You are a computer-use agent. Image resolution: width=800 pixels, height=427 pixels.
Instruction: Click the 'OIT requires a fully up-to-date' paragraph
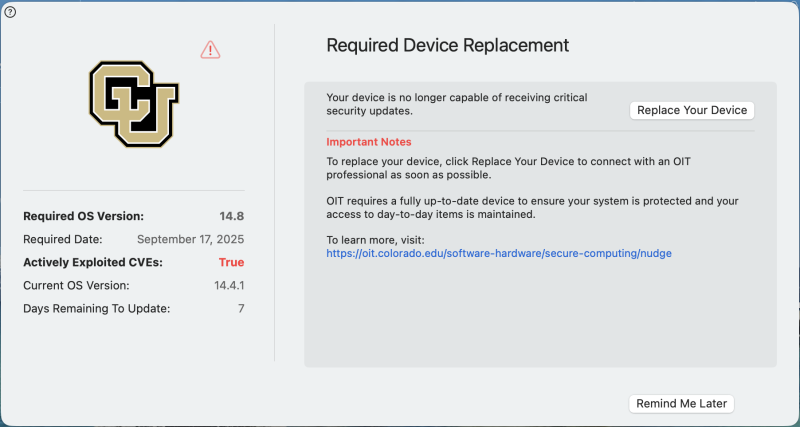click(532, 208)
